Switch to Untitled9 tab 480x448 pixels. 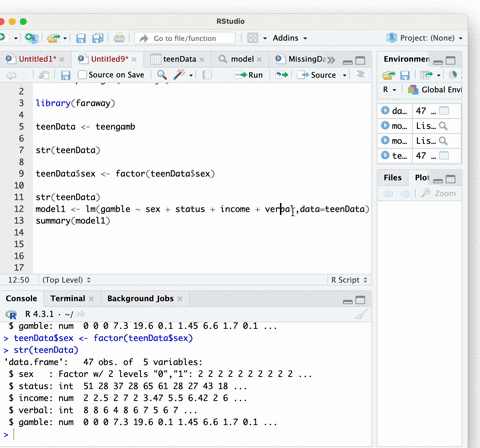pyautogui.click(x=110, y=59)
